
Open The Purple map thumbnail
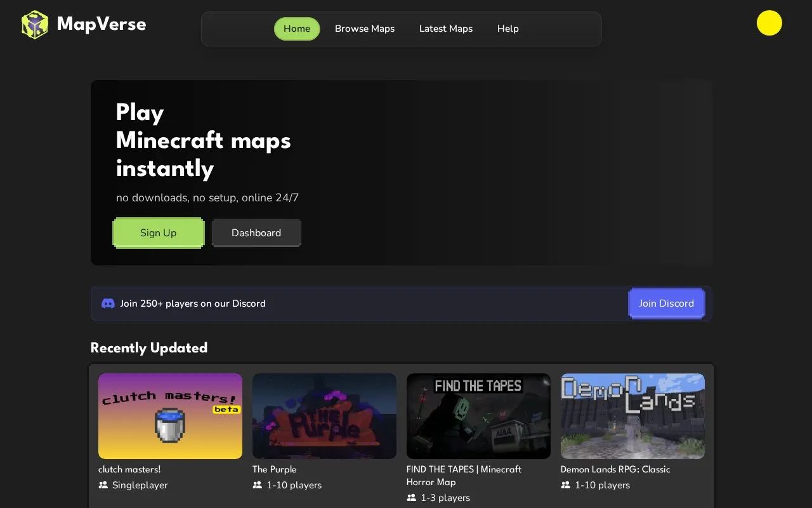pyautogui.click(x=324, y=416)
